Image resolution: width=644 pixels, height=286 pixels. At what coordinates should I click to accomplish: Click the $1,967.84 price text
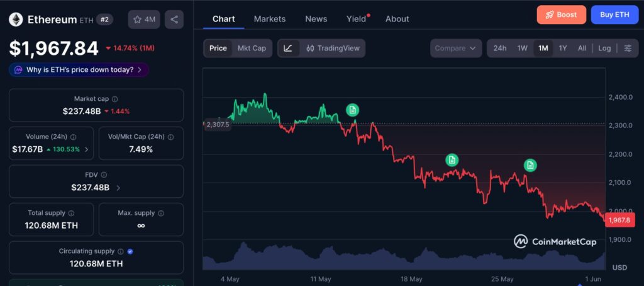click(54, 48)
